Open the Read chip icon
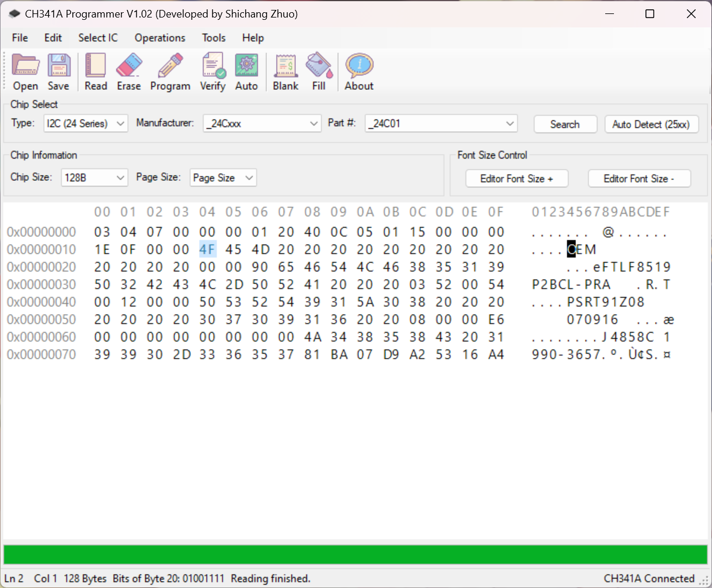The width and height of the screenshot is (712, 588). click(x=95, y=70)
